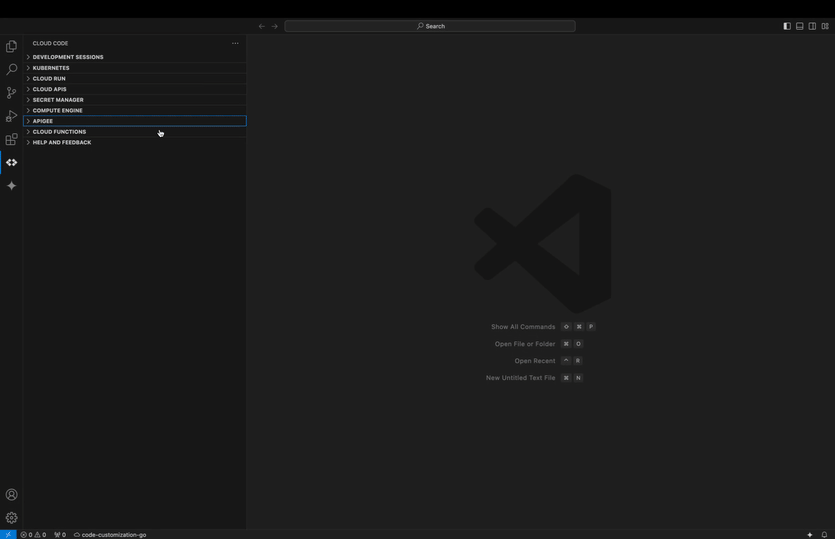
Task: Click the forwarded ports status item
Action: click(x=60, y=534)
